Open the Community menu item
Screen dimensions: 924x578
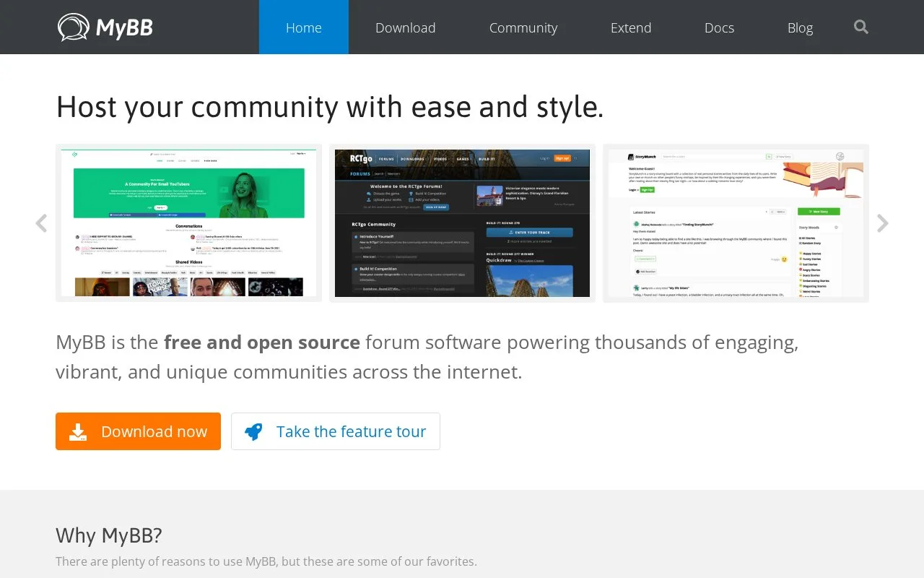[x=523, y=27]
